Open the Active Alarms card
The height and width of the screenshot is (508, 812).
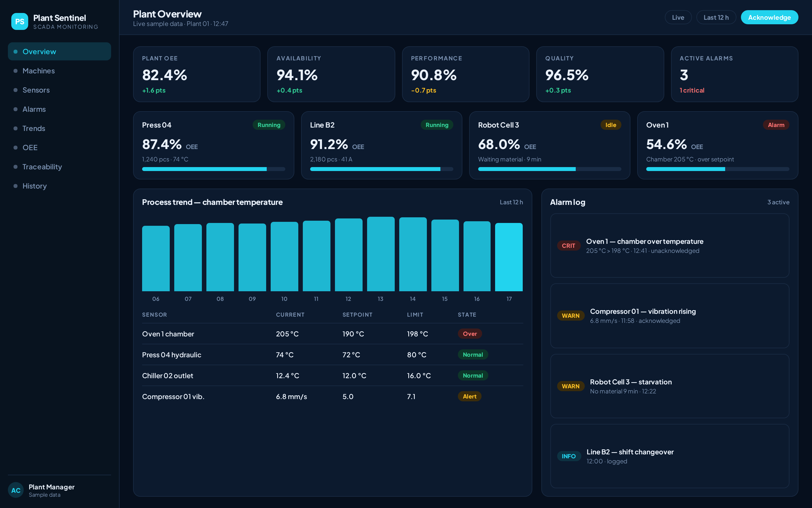[x=734, y=74]
